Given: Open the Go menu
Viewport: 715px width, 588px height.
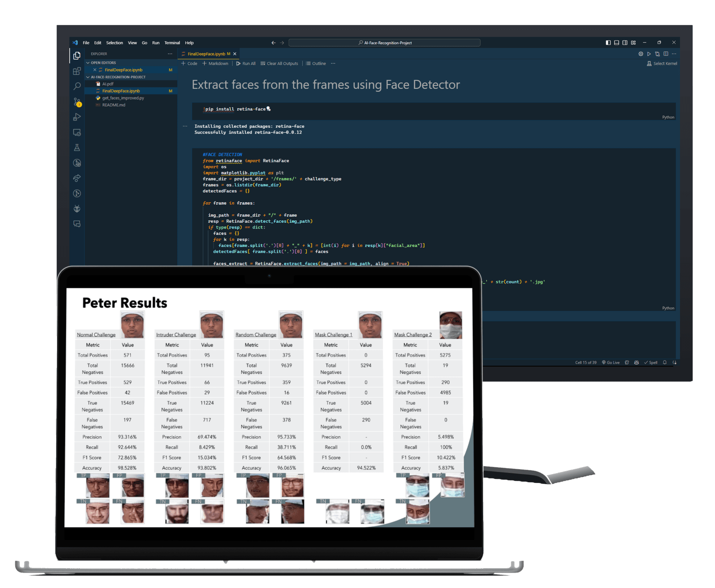Looking at the screenshot, I should 144,43.
